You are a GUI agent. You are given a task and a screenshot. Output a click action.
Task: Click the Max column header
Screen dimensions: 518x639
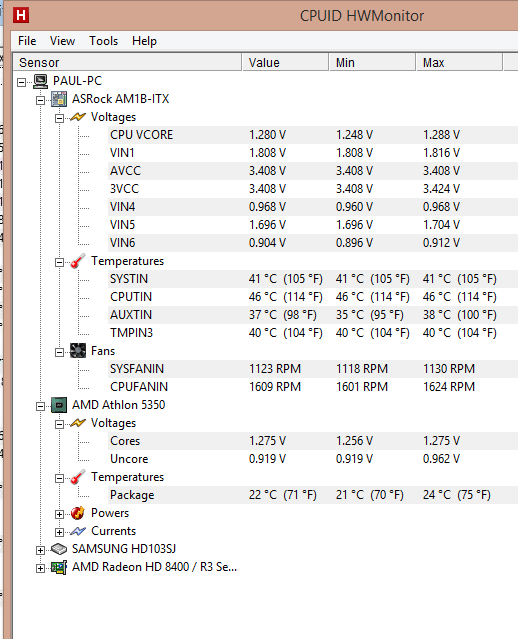click(459, 62)
